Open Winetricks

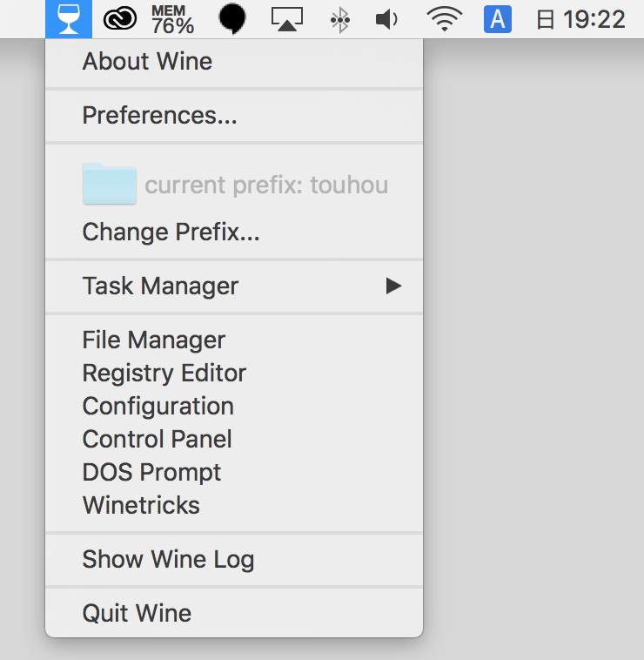(234, 505)
